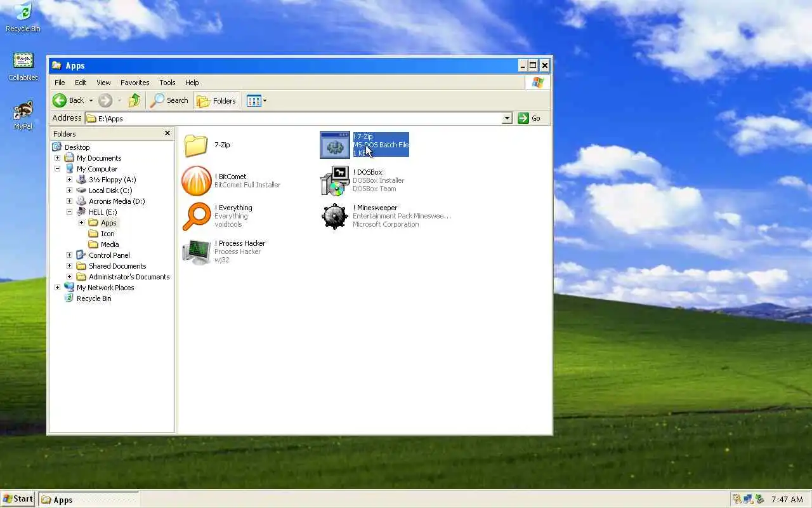The height and width of the screenshot is (508, 812).
Task: Click the Forward arrow button
Action: pos(105,100)
